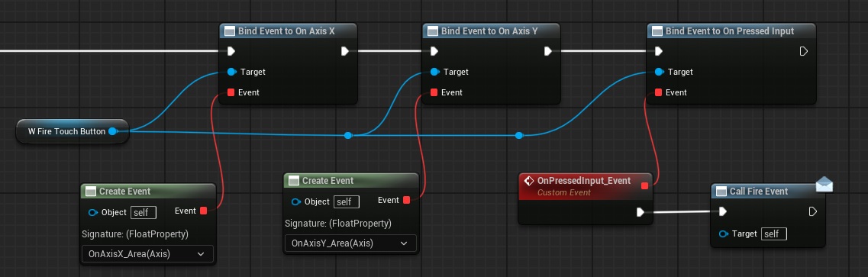Click the red delegate pin on OnPressedInput_Event
The width and height of the screenshot is (868, 277).
[x=644, y=185]
